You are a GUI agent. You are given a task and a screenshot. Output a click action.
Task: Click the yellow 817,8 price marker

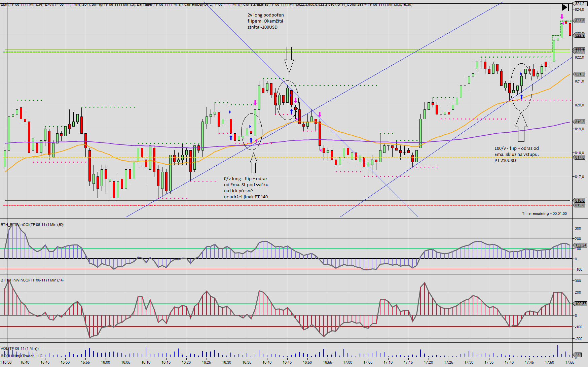(580, 157)
